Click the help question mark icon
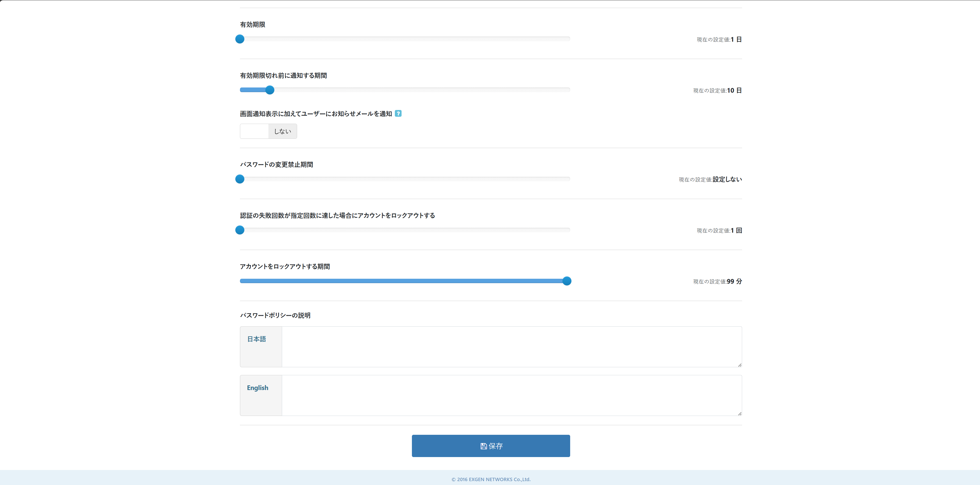The width and height of the screenshot is (980, 485). coord(398,113)
